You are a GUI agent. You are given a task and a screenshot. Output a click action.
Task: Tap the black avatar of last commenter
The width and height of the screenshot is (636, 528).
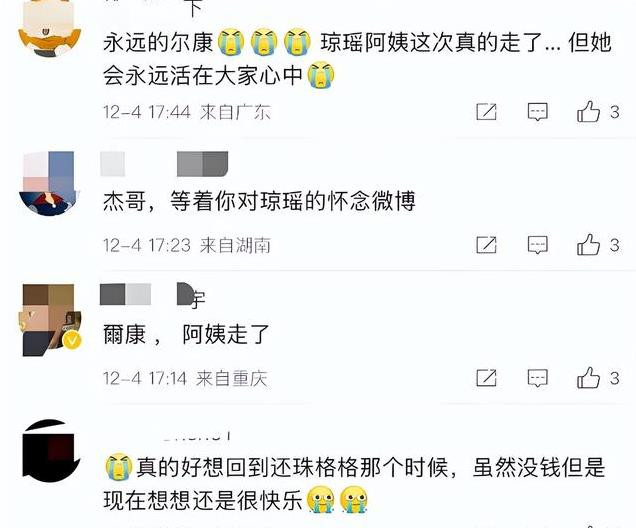point(50,451)
